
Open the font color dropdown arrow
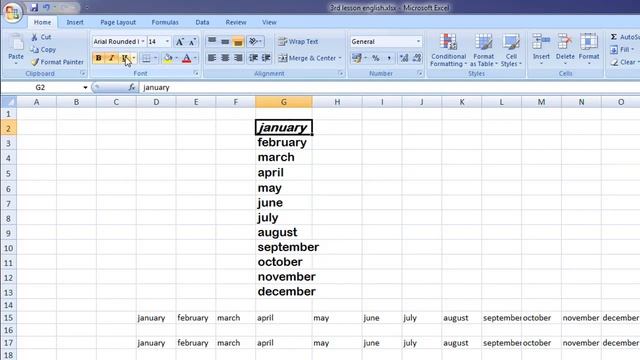(x=196, y=58)
